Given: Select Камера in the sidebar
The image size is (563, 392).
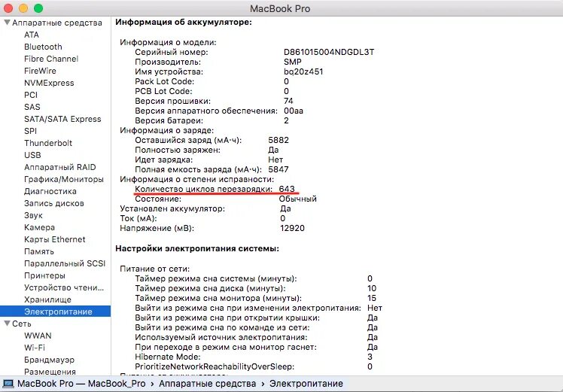Looking at the screenshot, I should pos(39,227).
